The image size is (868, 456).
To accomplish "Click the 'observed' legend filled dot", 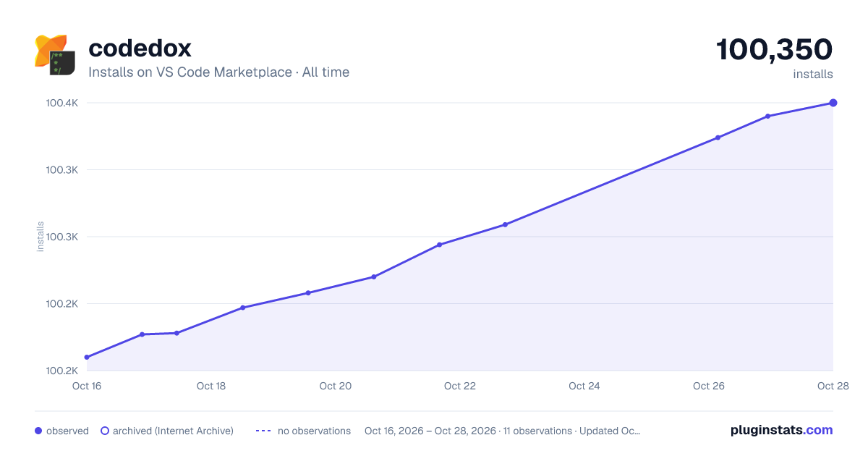I will click(38, 431).
